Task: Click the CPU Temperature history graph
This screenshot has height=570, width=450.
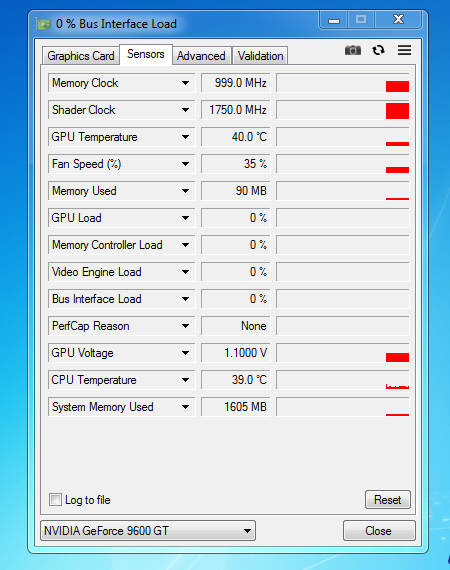Action: pos(343,380)
